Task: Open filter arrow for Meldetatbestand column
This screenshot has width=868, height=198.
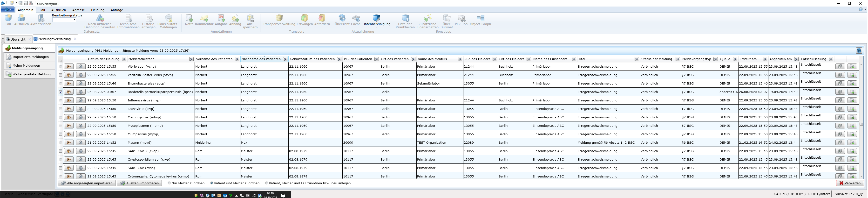Action: pyautogui.click(x=191, y=59)
